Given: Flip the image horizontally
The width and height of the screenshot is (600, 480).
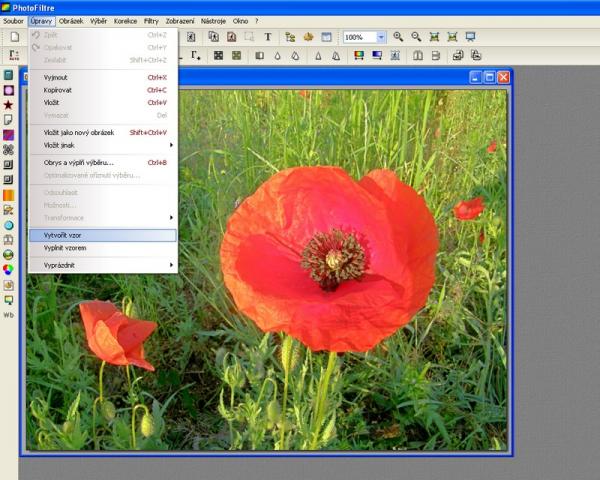Looking at the screenshot, I should click(x=417, y=56).
